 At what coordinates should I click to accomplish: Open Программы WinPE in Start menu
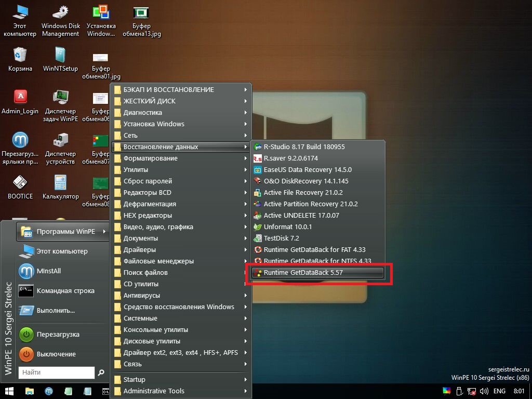(63, 231)
